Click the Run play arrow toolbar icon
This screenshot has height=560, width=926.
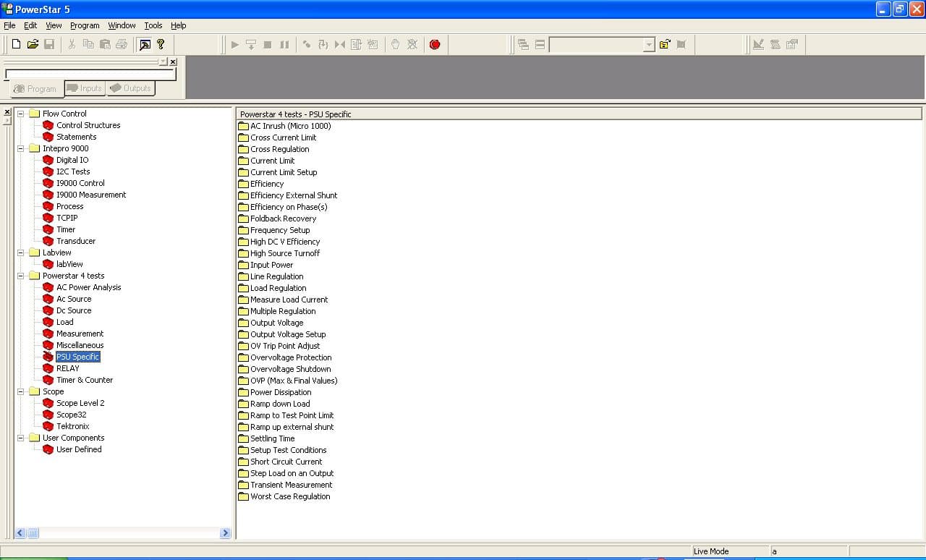(234, 44)
